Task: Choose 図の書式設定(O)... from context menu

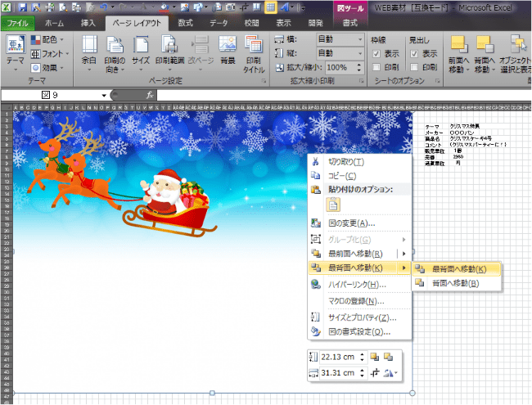Action: click(x=359, y=331)
